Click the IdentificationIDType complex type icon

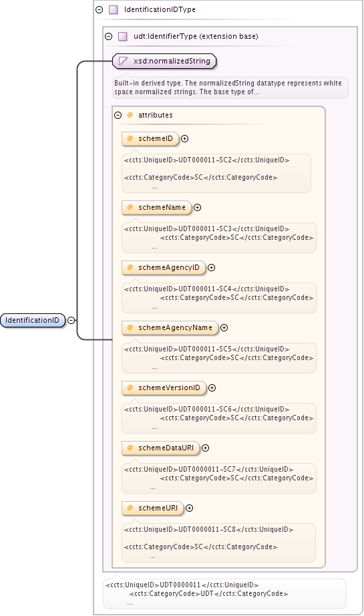pyautogui.click(x=114, y=10)
